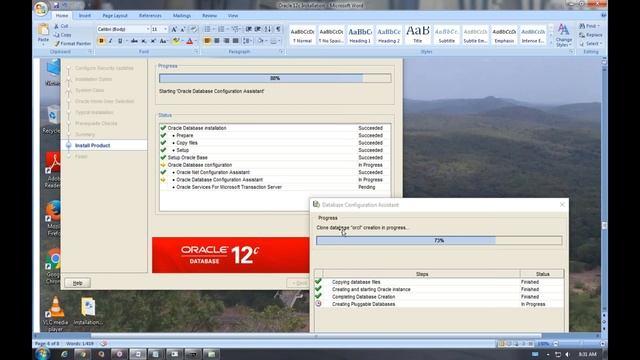Toggle Justify alignment

point(236,41)
